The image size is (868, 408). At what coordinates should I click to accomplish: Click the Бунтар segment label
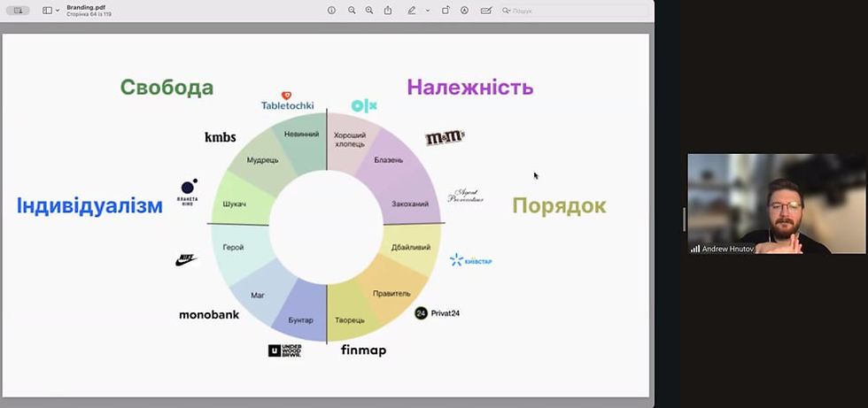[x=301, y=320]
